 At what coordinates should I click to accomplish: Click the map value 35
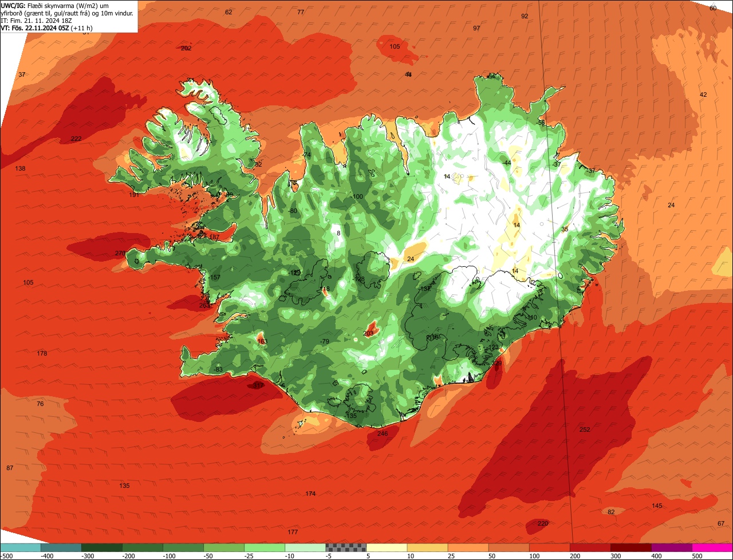click(x=565, y=229)
